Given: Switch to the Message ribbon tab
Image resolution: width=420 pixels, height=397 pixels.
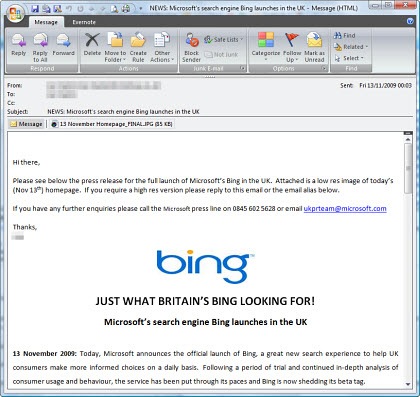Looking at the screenshot, I should coord(46,22).
